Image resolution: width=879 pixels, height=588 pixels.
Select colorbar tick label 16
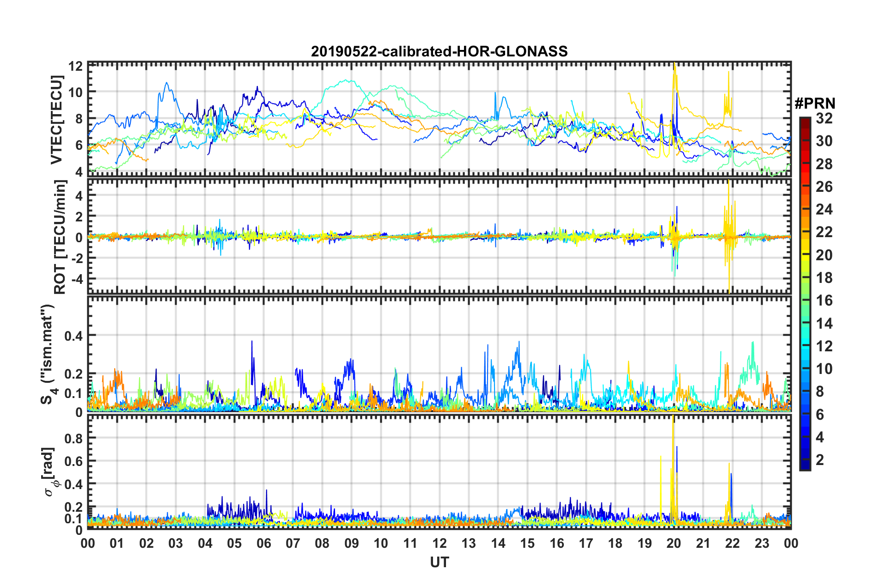coord(824,300)
